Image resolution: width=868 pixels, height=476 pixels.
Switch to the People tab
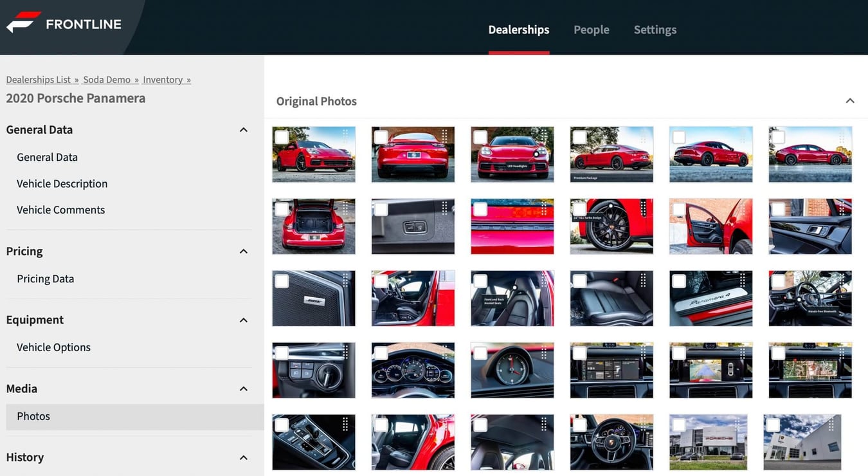(591, 30)
